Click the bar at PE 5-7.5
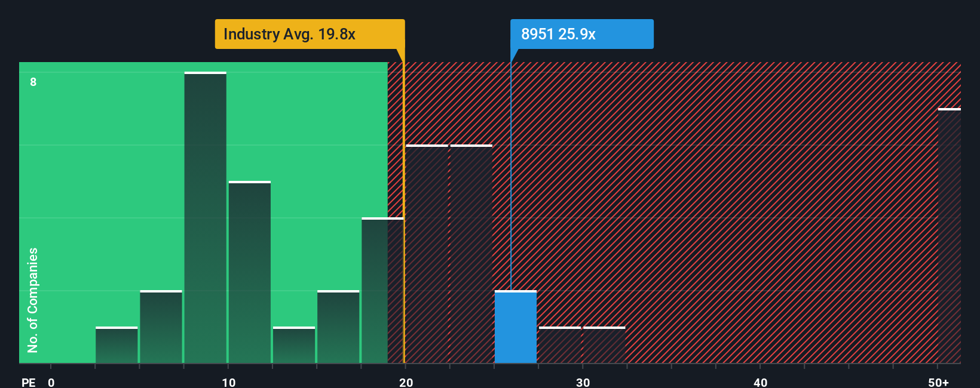 pyautogui.click(x=161, y=327)
